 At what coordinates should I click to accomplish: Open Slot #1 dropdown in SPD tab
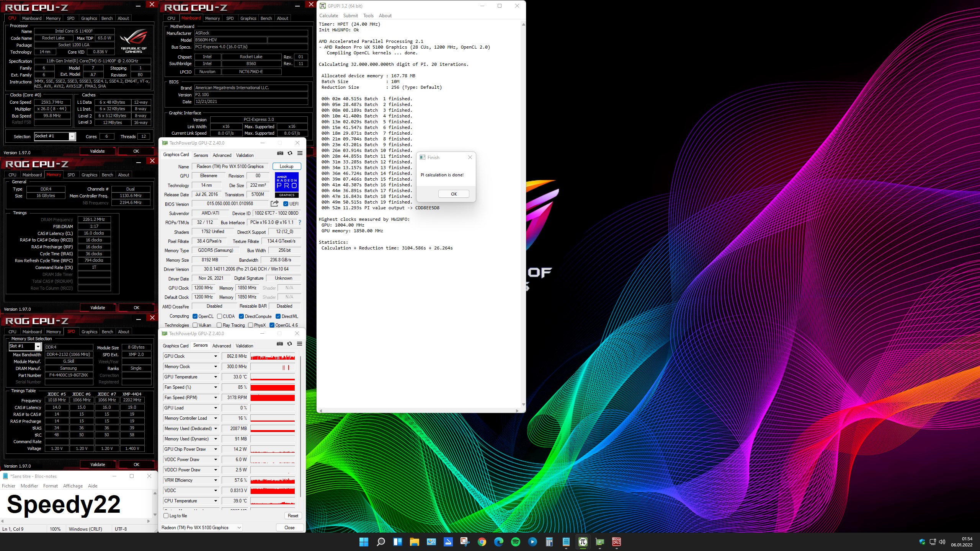(38, 346)
